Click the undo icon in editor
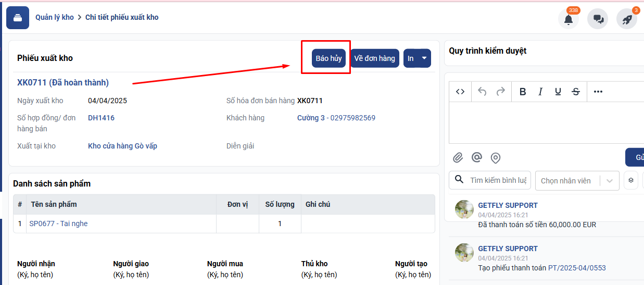This screenshot has width=644, height=285. (482, 92)
